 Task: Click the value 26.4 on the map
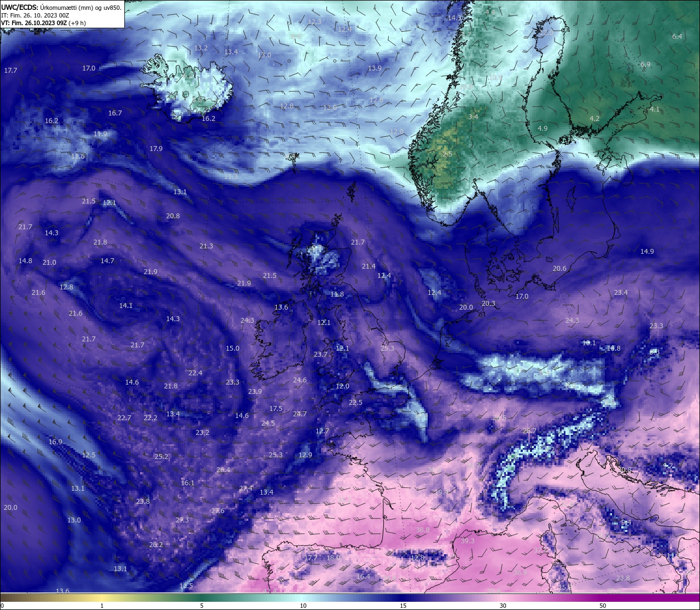pyautogui.click(x=223, y=470)
